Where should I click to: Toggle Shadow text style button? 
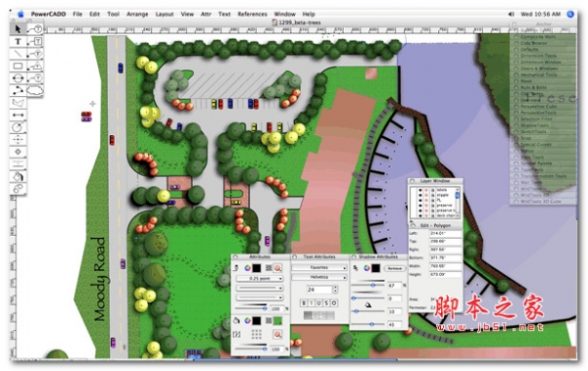(326, 302)
